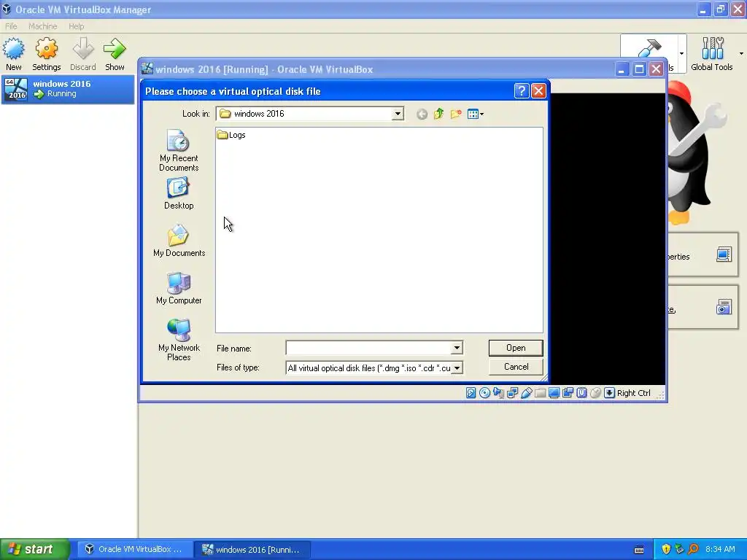The width and height of the screenshot is (747, 560).
Task: Select windows 2016 VM in list
Action: (68, 89)
